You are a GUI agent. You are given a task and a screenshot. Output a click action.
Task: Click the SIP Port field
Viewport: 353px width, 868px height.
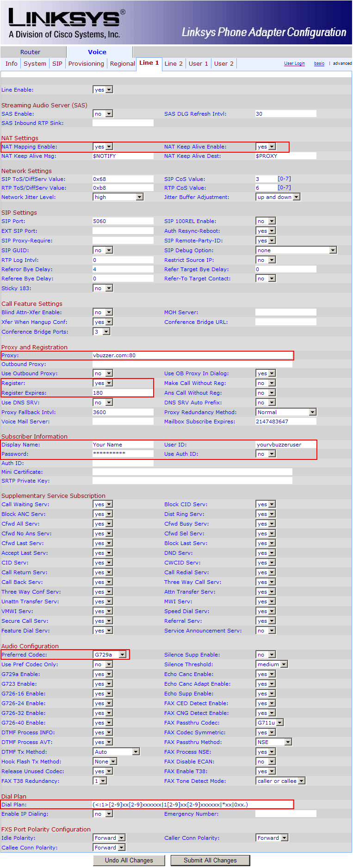coord(123,221)
